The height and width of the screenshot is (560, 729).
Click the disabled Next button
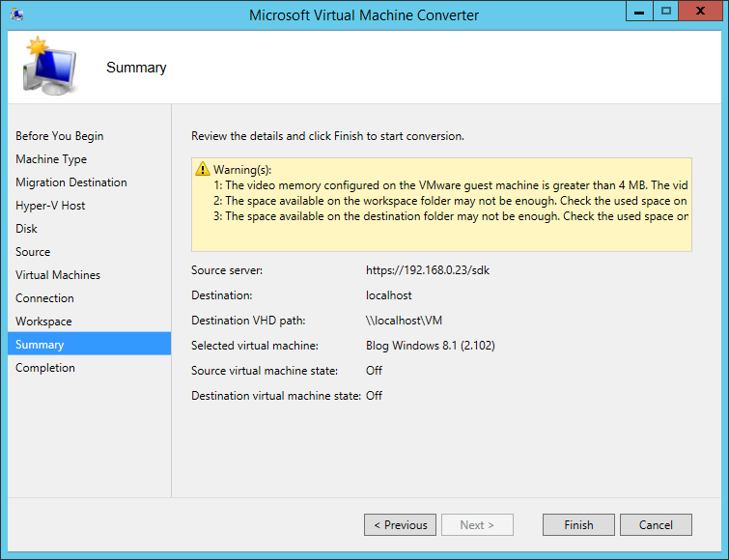point(477,524)
